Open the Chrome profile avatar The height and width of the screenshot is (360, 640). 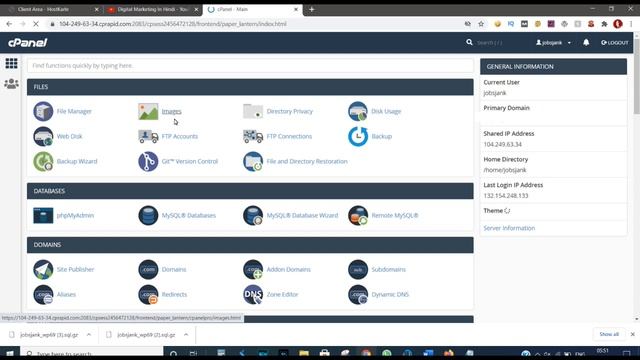618,24
